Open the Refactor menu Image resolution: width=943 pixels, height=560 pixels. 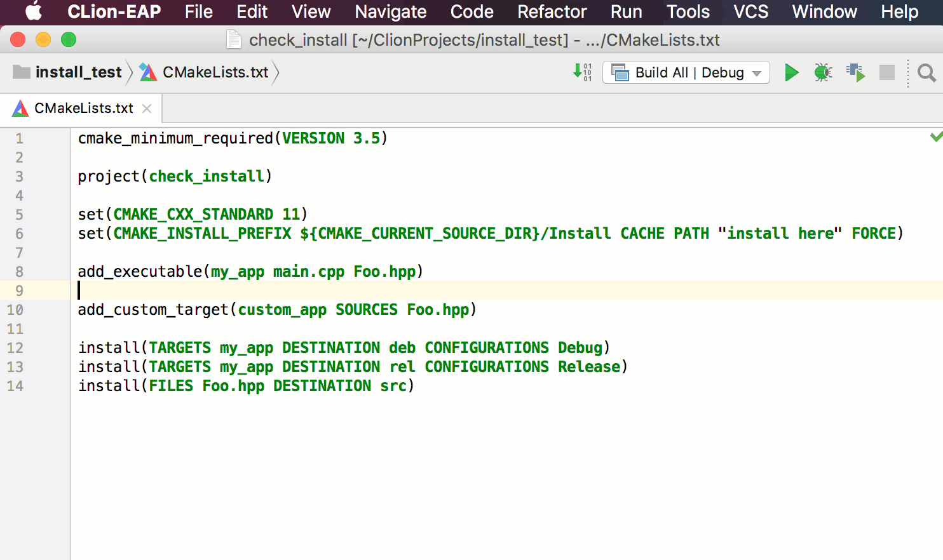tap(551, 11)
